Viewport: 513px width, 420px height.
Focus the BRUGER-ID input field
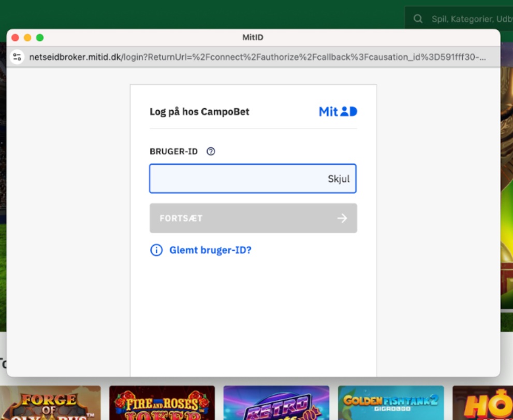253,179
